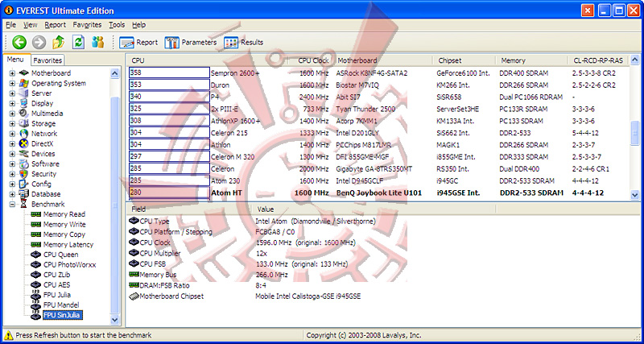Viewport: 644px width, 344px height.
Task: Select the Software tree icon
Action: click(x=24, y=164)
